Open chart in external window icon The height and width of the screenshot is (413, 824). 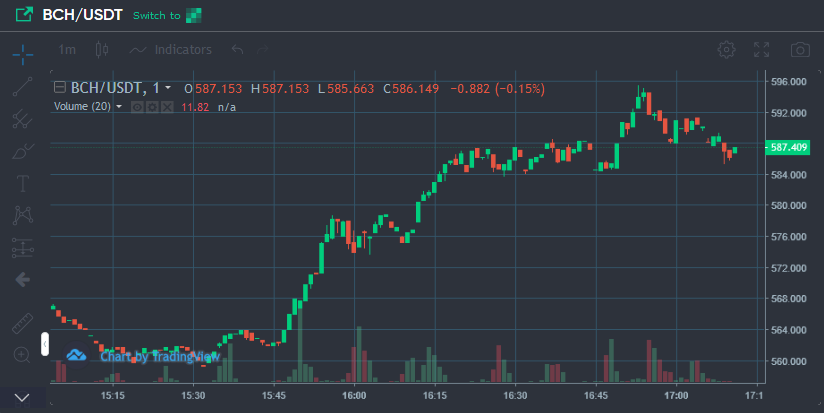(x=24, y=15)
